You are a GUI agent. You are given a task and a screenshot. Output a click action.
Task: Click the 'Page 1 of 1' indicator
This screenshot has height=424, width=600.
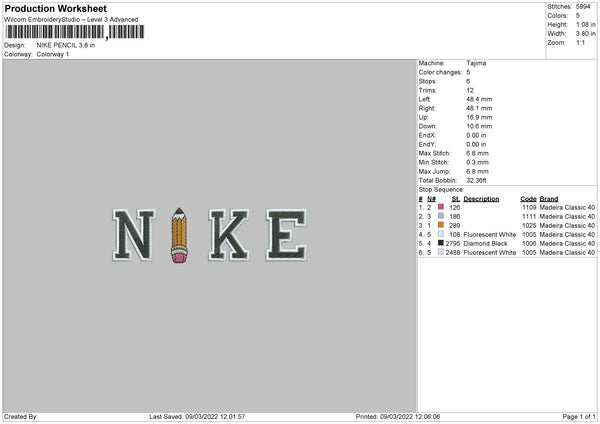point(579,416)
